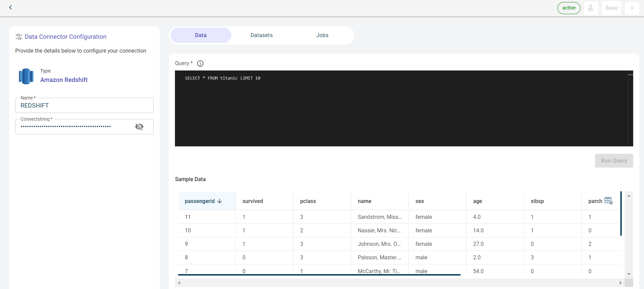Image resolution: width=644 pixels, height=289 pixels.
Task: Click the back arrow icon
Action: [x=10, y=7]
